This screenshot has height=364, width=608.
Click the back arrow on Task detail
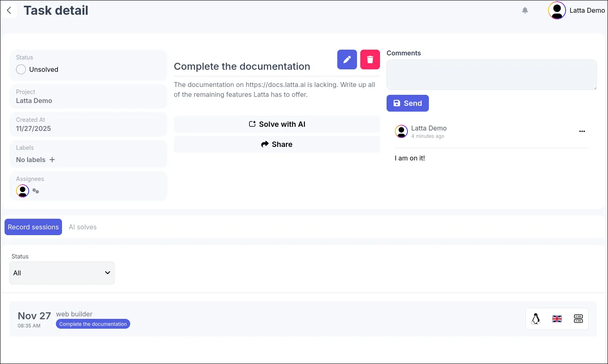pos(9,10)
